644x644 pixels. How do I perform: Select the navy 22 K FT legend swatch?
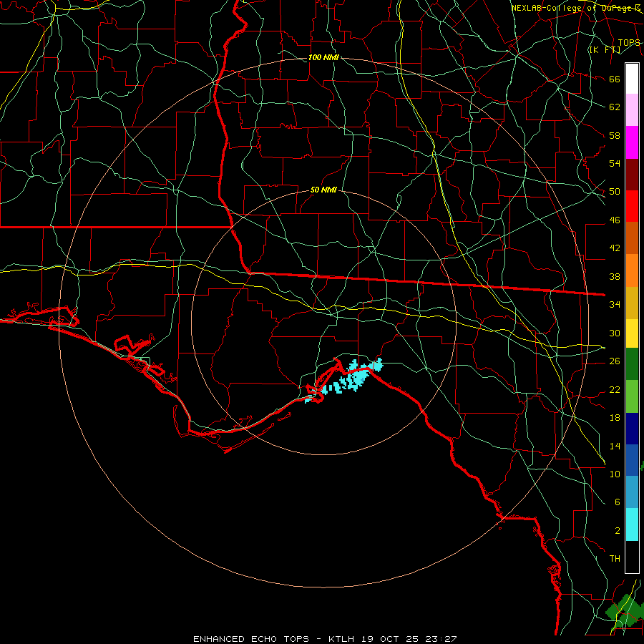[632, 429]
